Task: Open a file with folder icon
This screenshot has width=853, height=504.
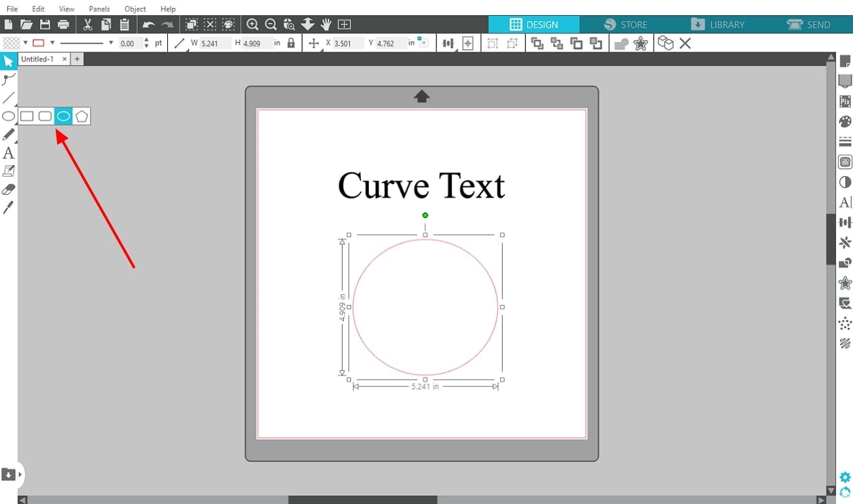Action: [x=26, y=24]
